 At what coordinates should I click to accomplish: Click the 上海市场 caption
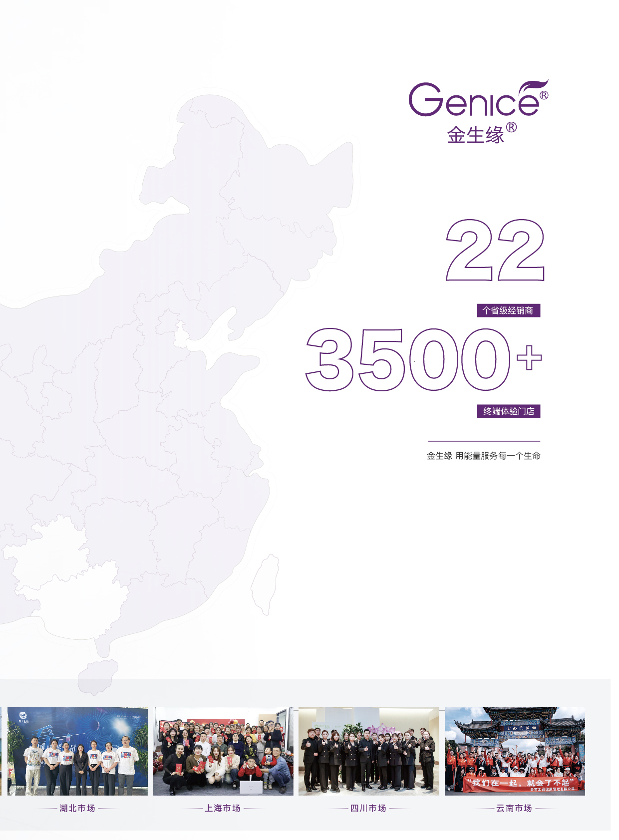click(223, 808)
